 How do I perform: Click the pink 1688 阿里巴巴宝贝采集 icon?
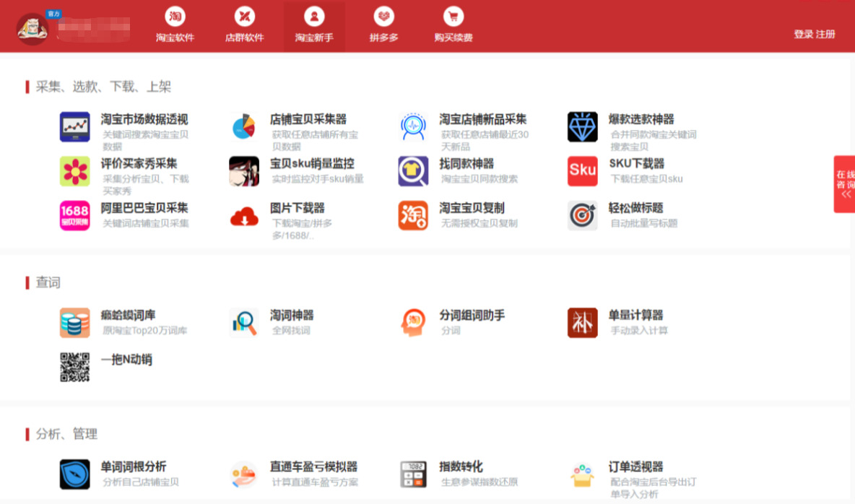(74, 215)
